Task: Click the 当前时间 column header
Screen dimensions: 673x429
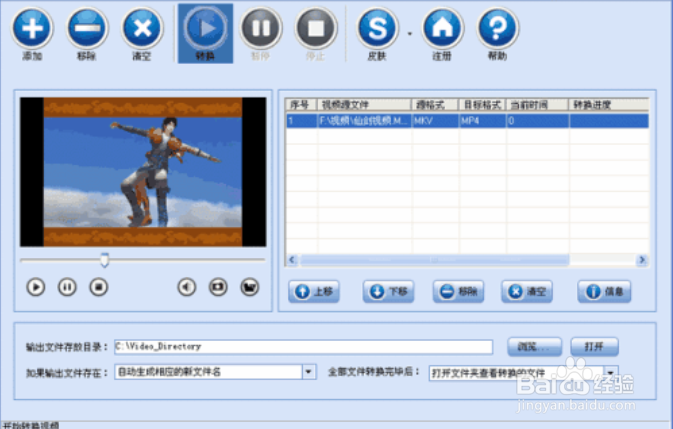Action: coord(537,105)
